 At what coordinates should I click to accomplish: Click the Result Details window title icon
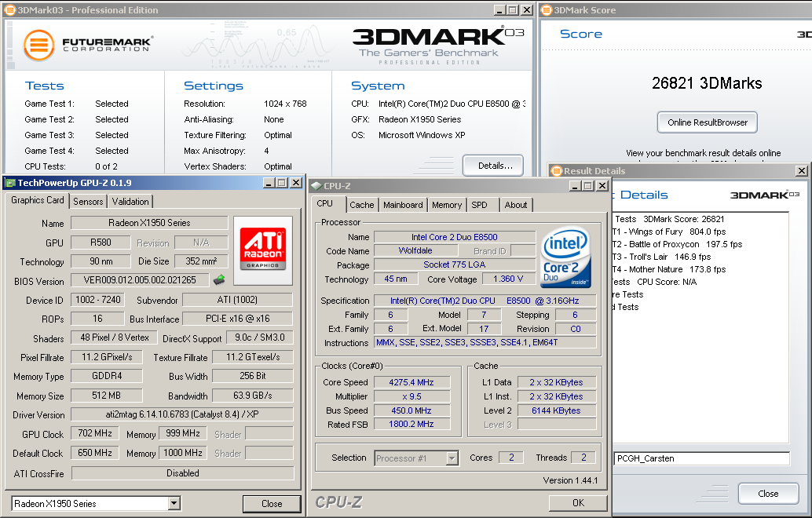[x=557, y=171]
